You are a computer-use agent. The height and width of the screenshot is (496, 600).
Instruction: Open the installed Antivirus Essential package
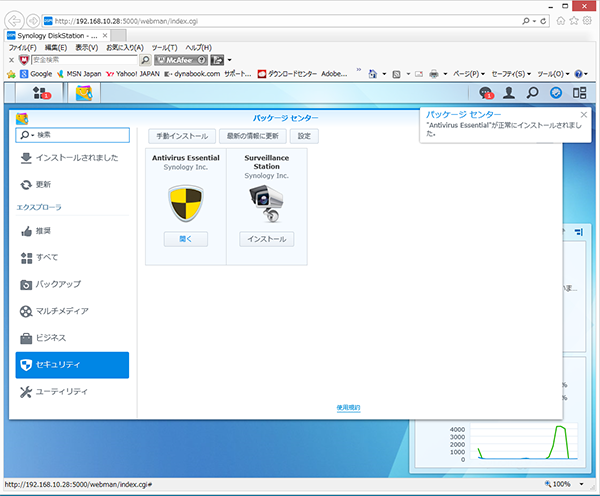point(186,239)
